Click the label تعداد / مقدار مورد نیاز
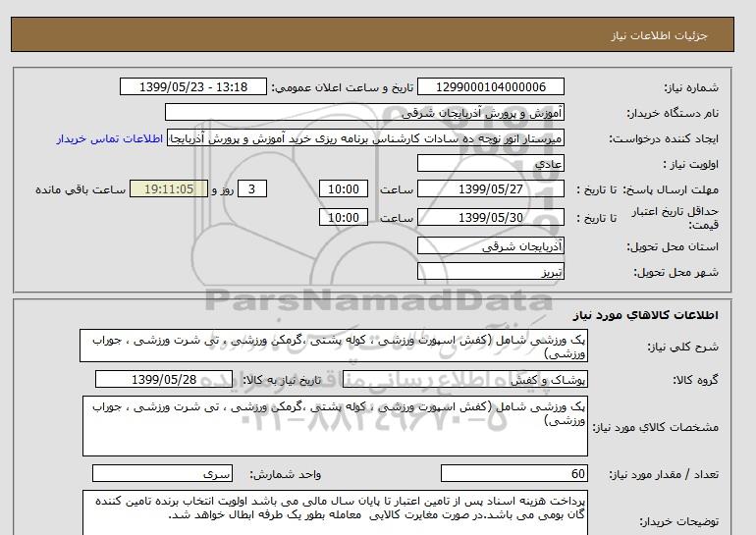The height and width of the screenshot is (535, 756). pos(664,474)
